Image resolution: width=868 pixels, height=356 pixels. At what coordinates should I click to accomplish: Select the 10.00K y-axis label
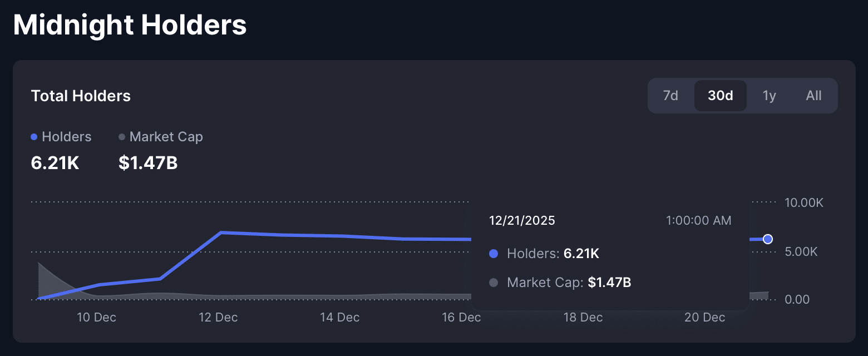(x=803, y=202)
